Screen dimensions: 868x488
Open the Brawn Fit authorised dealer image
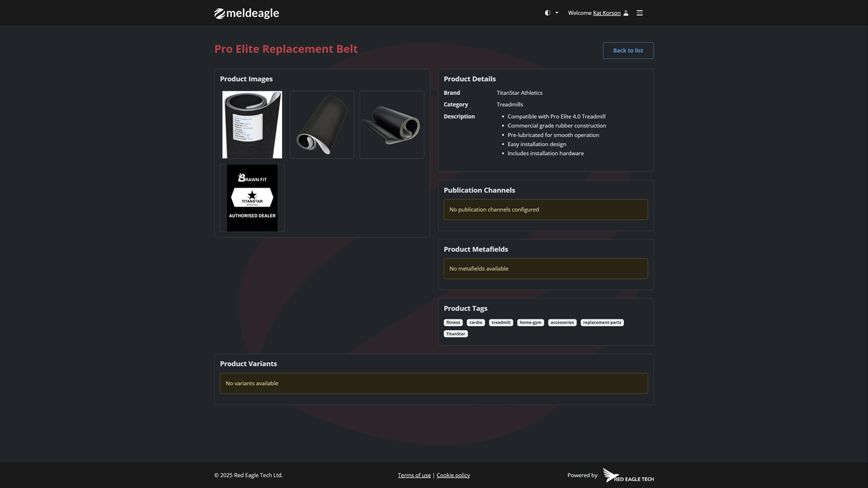252,198
